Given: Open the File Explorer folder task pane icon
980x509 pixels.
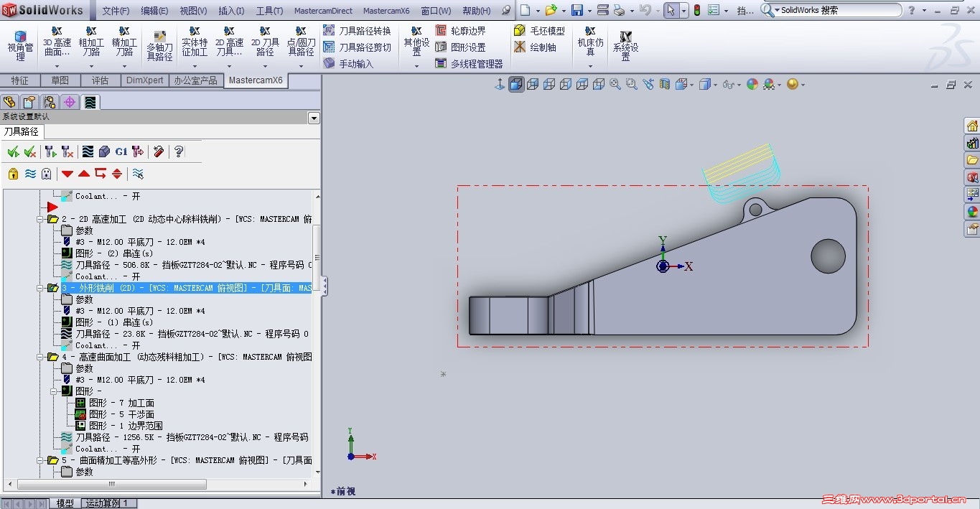Looking at the screenshot, I should click(x=972, y=160).
